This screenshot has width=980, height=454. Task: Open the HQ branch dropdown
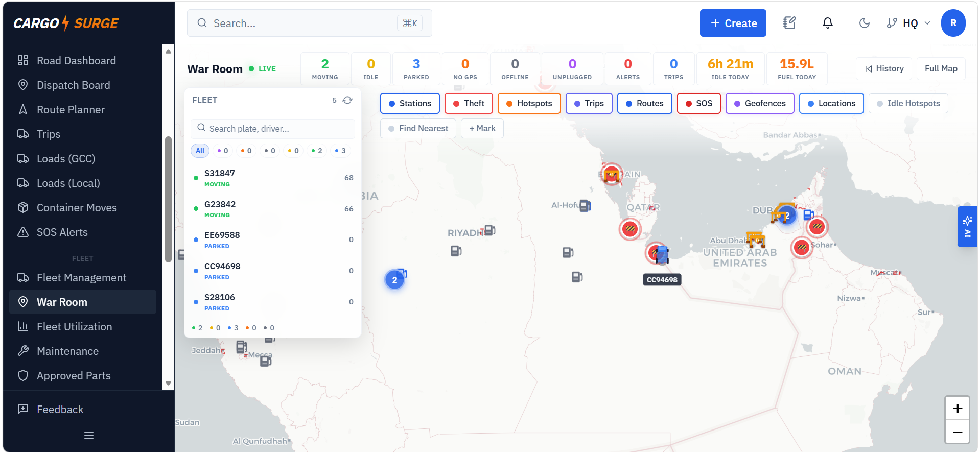coord(908,23)
